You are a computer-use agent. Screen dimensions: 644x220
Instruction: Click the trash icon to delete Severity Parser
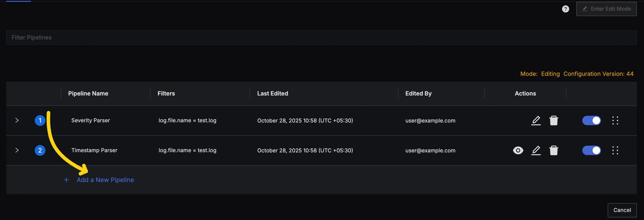coord(554,120)
